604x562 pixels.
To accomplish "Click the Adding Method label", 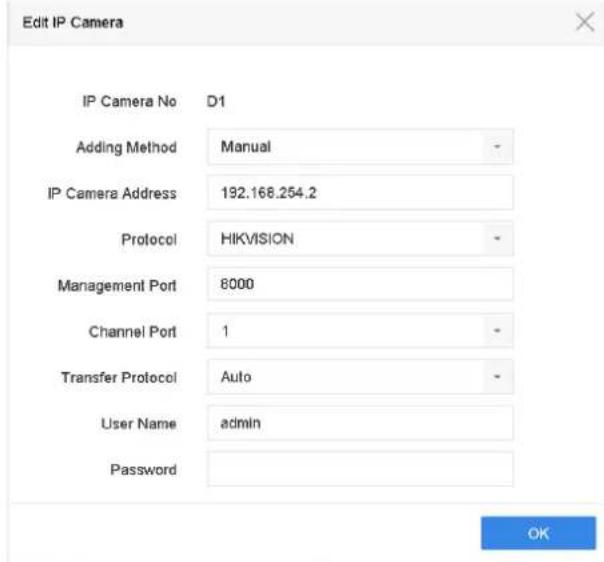I will pos(126,148).
